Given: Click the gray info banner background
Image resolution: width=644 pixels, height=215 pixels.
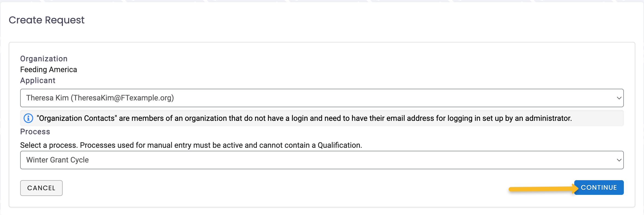Looking at the screenshot, I should point(322,118).
